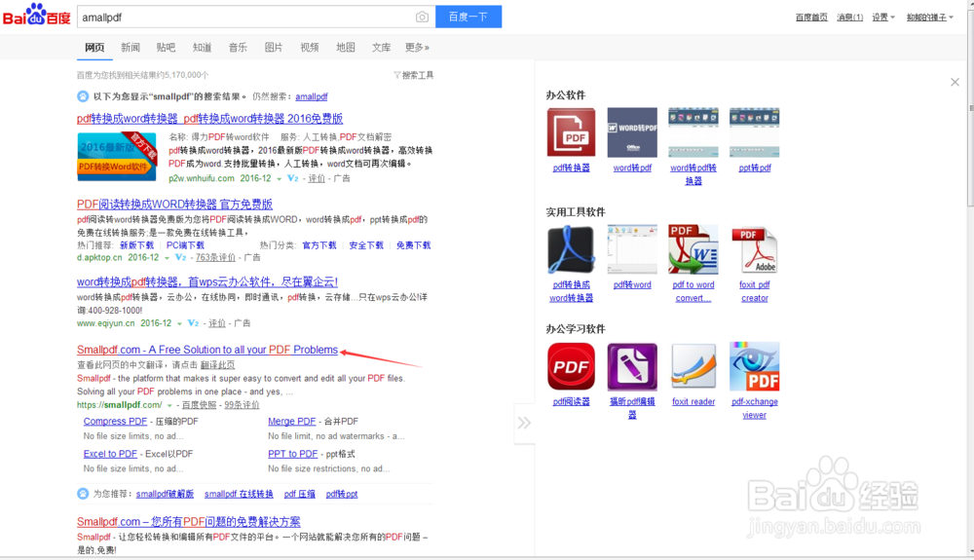Open Smallpdf.com 您所有PDF问题的免费解决方案 link
Screen dimensions: 974x560
click(189, 522)
